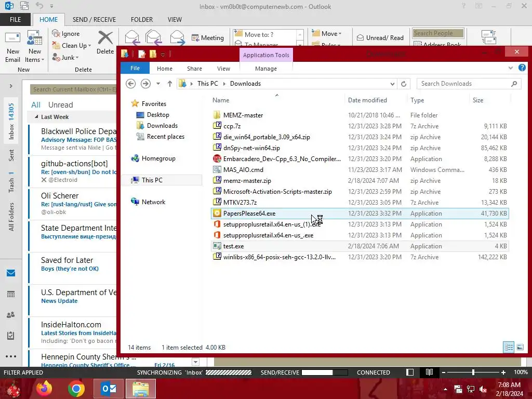The height and width of the screenshot is (399, 532).
Task: Open the FILE tab in Outlook
Action: click(x=15, y=19)
